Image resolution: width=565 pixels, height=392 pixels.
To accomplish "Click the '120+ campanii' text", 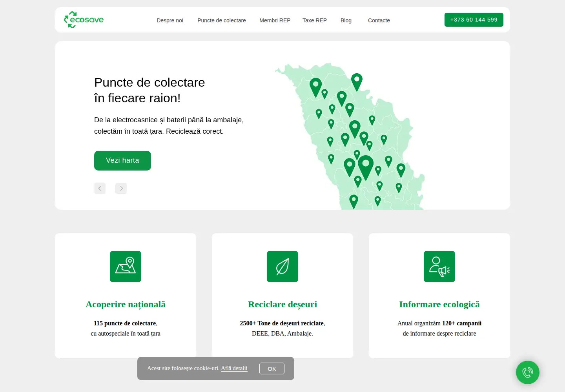I will [x=462, y=323].
